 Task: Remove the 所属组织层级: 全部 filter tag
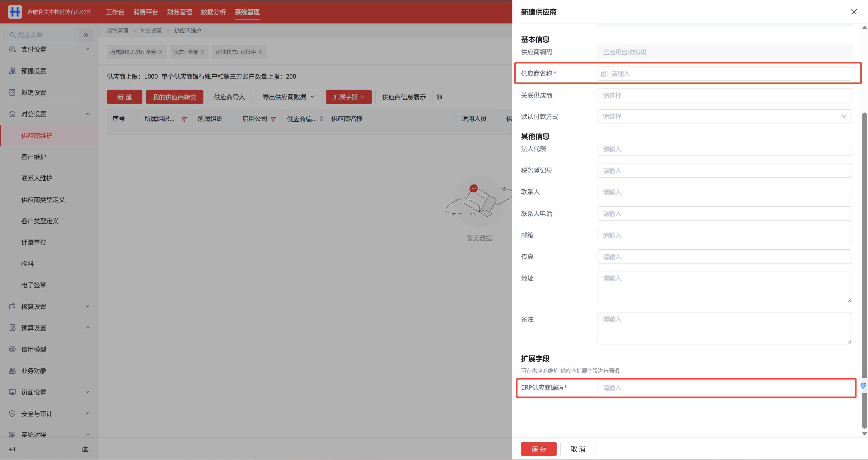click(x=161, y=52)
